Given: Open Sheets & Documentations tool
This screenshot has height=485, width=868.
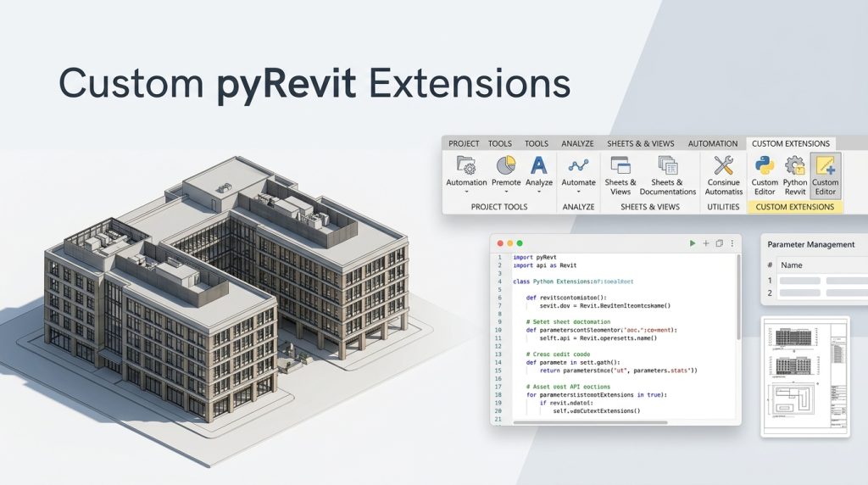Looking at the screenshot, I should [668, 165].
